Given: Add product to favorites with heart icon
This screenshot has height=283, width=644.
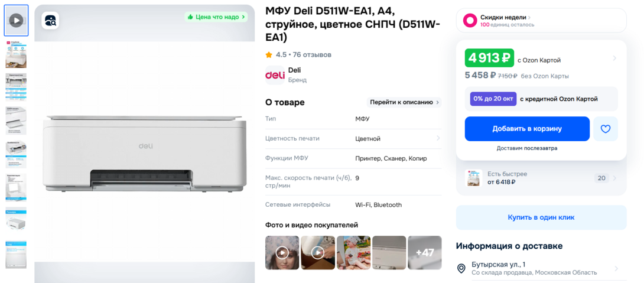Looking at the screenshot, I should point(606,129).
